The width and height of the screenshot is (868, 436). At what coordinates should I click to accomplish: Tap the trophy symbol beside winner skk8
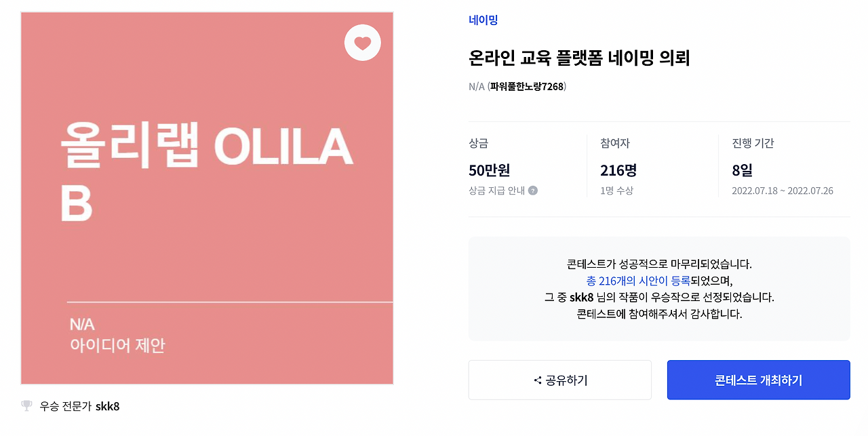[x=26, y=405]
